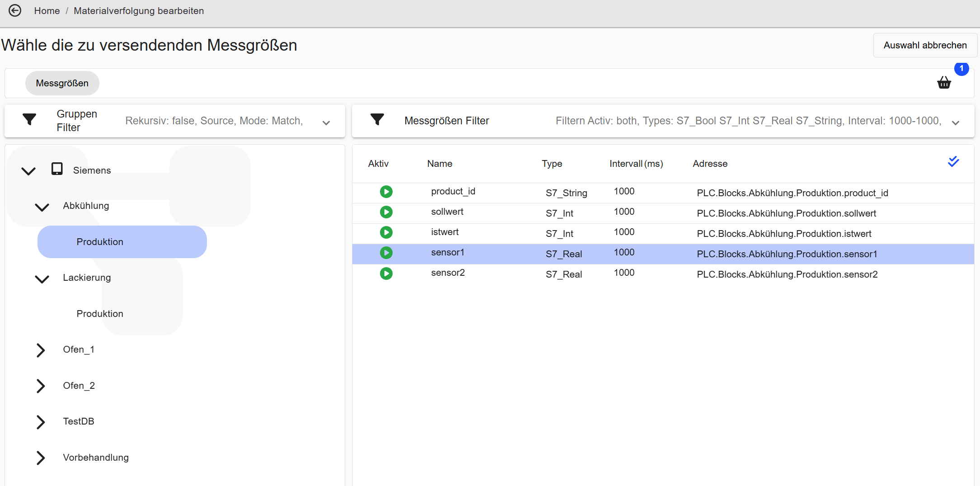Click the Messgrößen Filter funnel icon

(x=377, y=119)
